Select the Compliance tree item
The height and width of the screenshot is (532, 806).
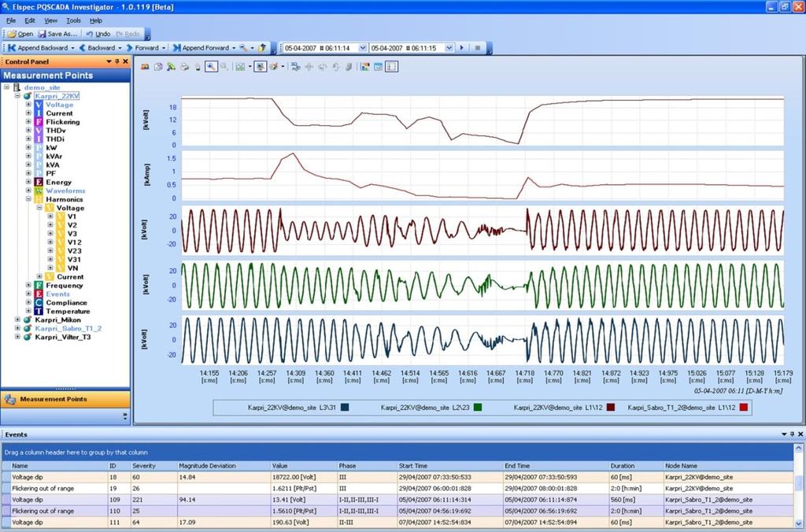(66, 303)
